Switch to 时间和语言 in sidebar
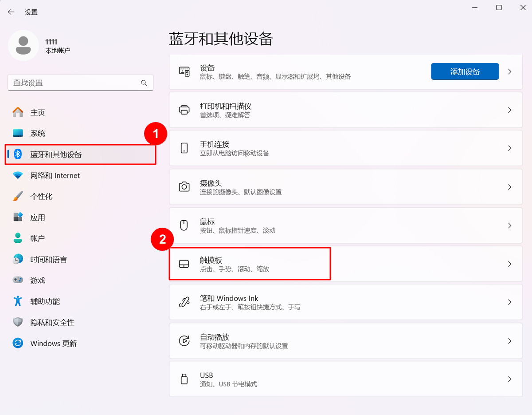The image size is (532, 415). (48, 259)
